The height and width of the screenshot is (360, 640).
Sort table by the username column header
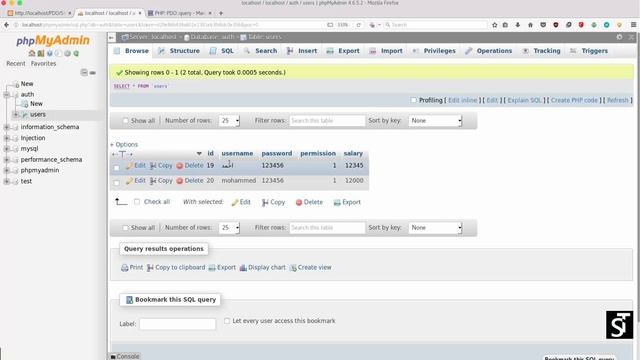pyautogui.click(x=237, y=153)
